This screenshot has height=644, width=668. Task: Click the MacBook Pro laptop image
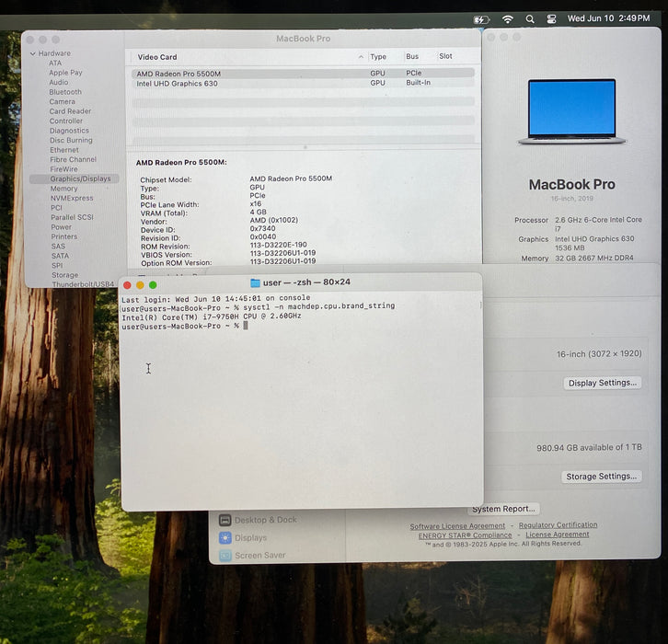point(571,111)
